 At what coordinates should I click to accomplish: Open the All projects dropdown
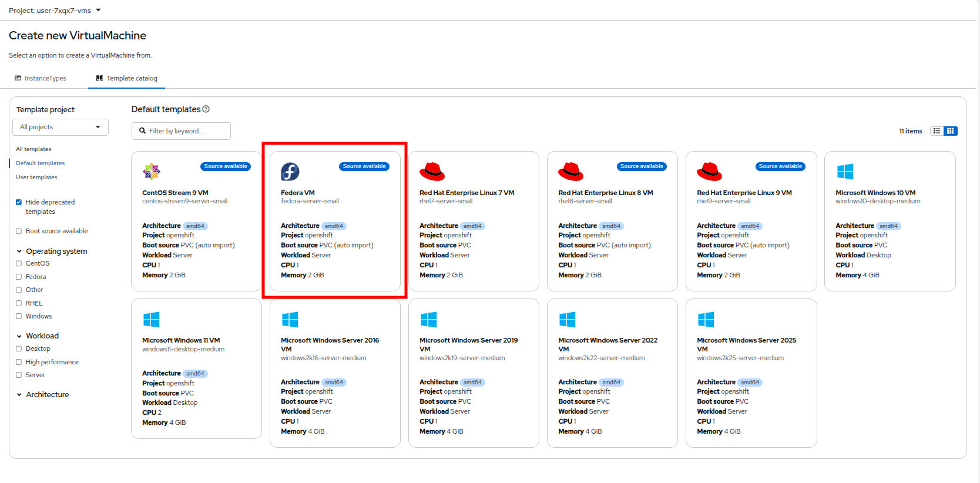pyautogui.click(x=61, y=127)
